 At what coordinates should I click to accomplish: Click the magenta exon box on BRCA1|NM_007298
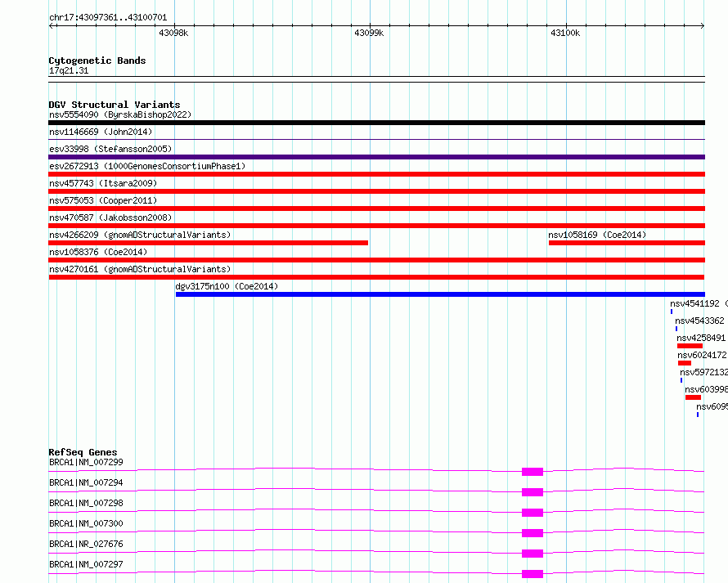point(533,513)
